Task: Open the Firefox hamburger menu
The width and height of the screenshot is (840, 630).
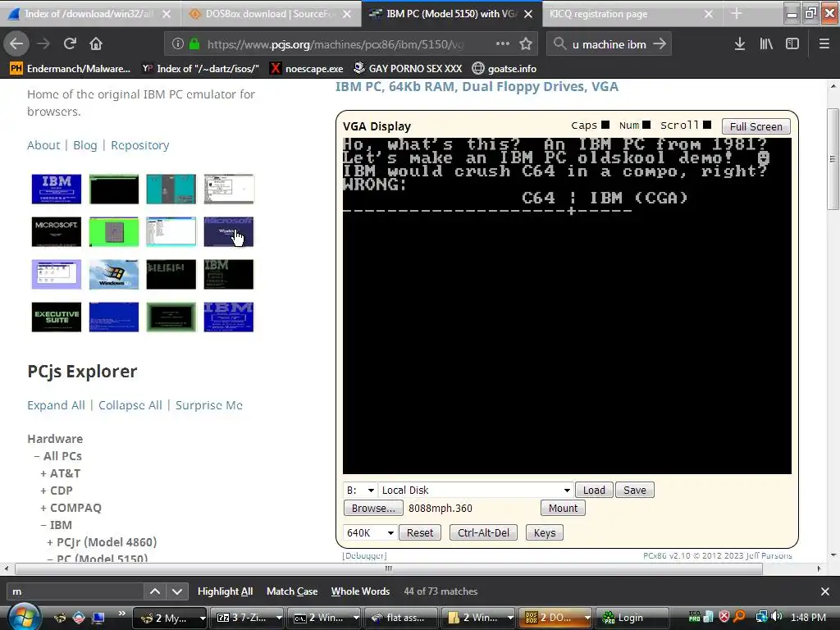Action: coord(824,44)
